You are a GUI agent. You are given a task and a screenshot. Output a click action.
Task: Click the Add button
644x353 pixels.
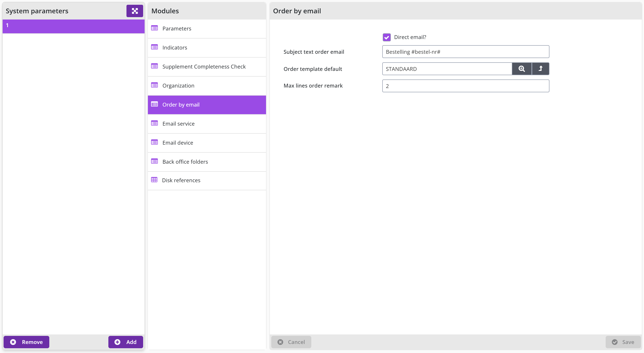(x=126, y=342)
